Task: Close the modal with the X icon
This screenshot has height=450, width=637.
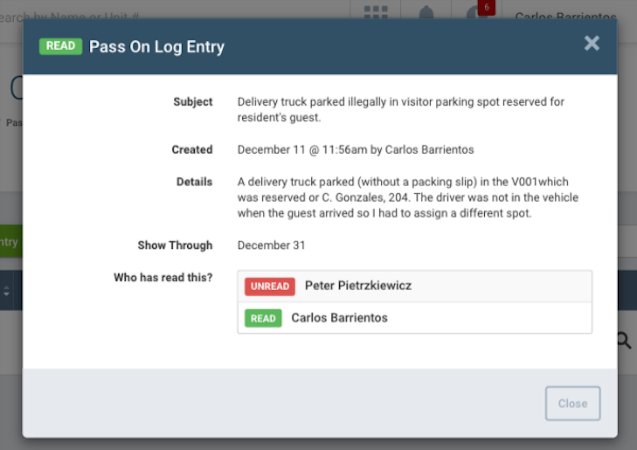Action: tap(592, 43)
